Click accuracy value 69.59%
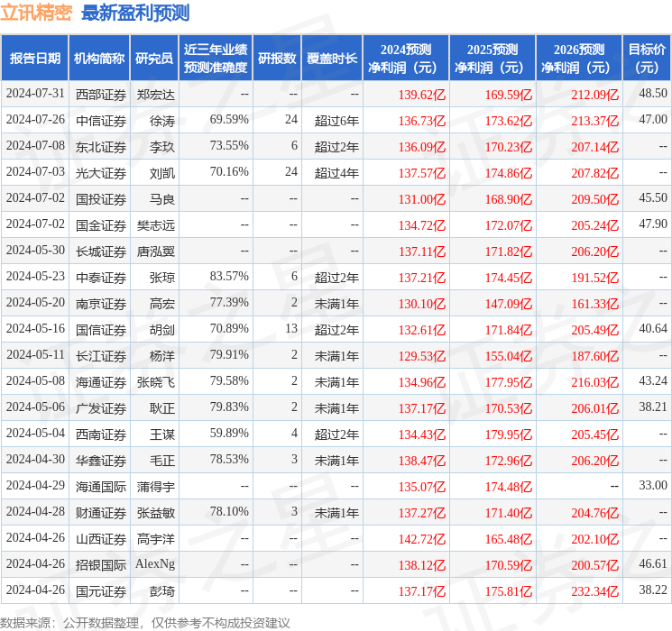Viewport: 672px width, 631px height. click(x=229, y=120)
